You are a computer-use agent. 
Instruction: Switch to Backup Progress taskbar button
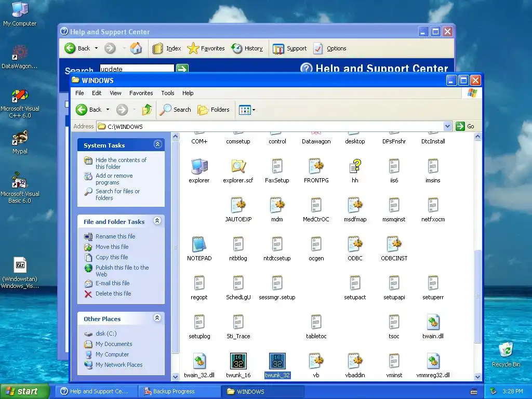[179, 391]
